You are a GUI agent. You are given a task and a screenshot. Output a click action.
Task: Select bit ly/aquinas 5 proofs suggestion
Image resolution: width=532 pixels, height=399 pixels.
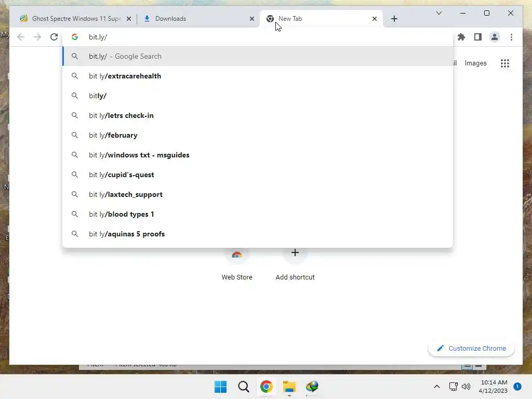click(258, 234)
